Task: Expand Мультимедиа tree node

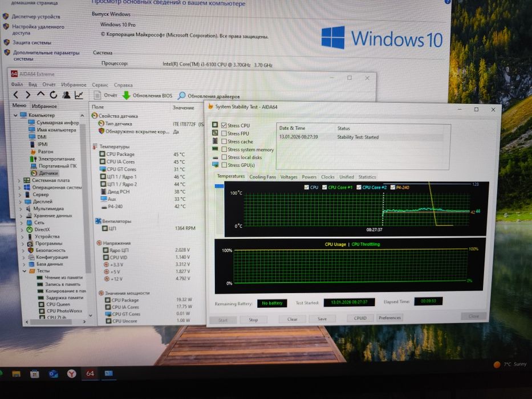Action: click(21, 209)
